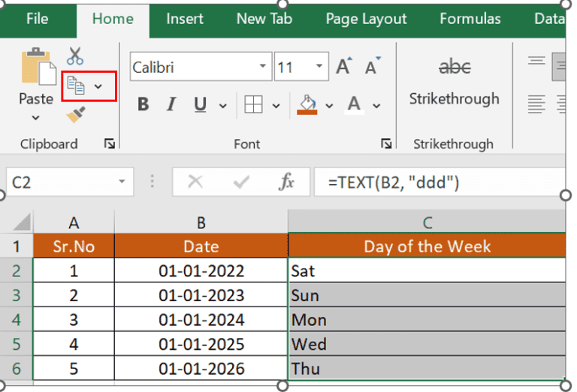Image resolution: width=577 pixels, height=392 pixels.
Task: Click the Insert Function fx icon
Action: coord(286,182)
